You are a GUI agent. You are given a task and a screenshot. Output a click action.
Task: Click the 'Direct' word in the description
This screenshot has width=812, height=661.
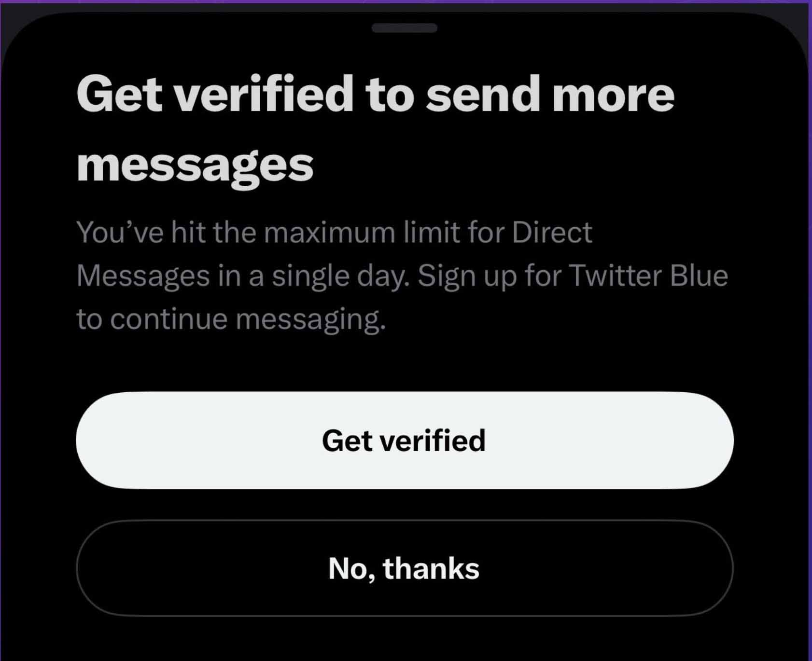coord(552,232)
